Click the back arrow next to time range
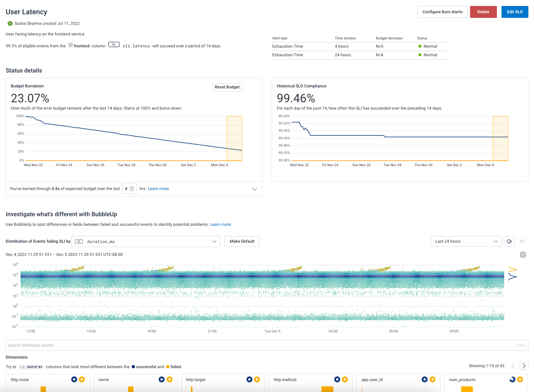 pyautogui.click(x=509, y=241)
